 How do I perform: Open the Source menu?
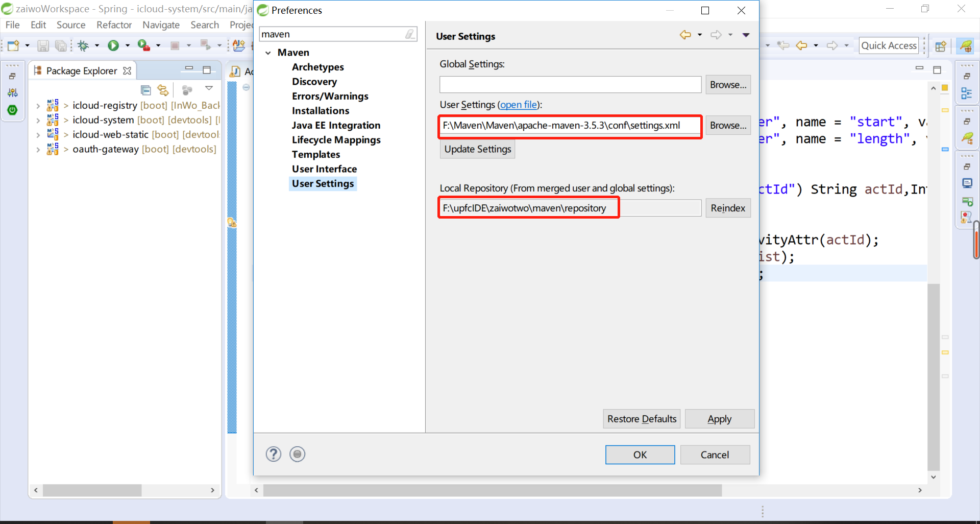click(x=71, y=25)
